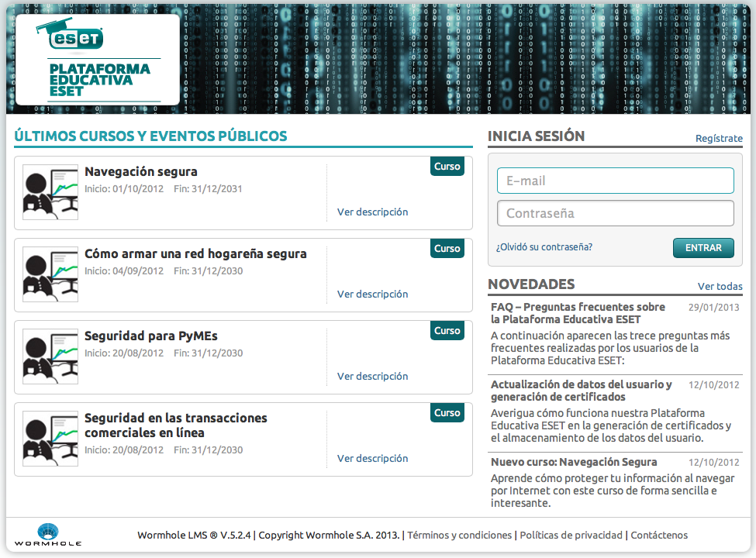Open the Seguridad en las transacciones comerciales thumbnail

[50, 439]
